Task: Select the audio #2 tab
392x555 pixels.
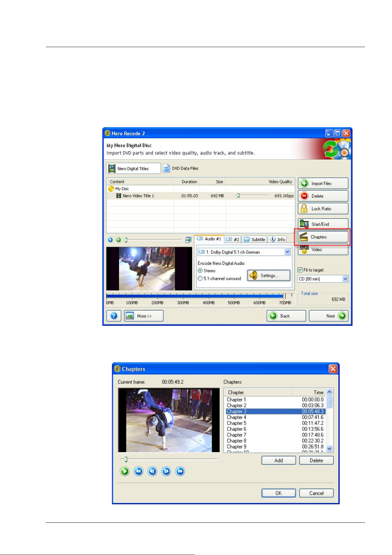Action: [x=233, y=239]
